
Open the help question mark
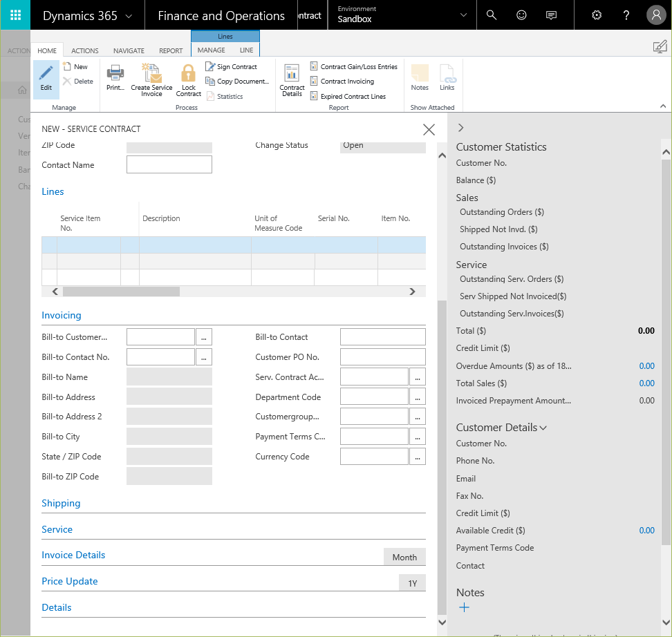pyautogui.click(x=626, y=15)
